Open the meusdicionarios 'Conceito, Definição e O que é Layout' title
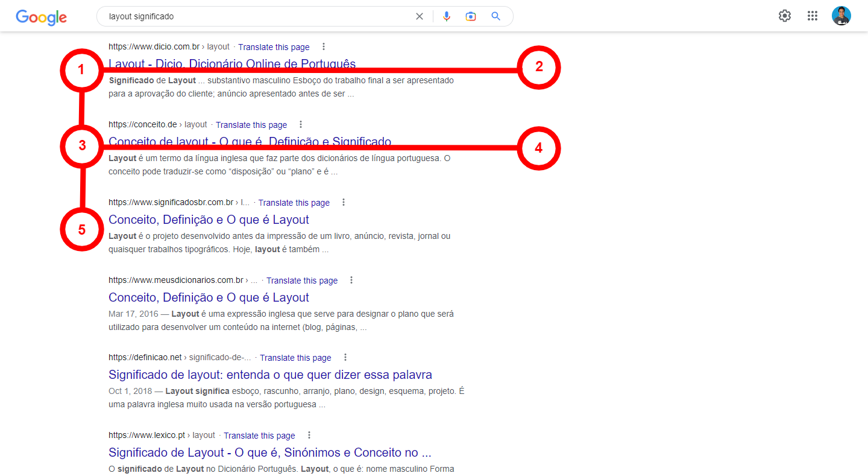The width and height of the screenshot is (868, 476). (209, 297)
